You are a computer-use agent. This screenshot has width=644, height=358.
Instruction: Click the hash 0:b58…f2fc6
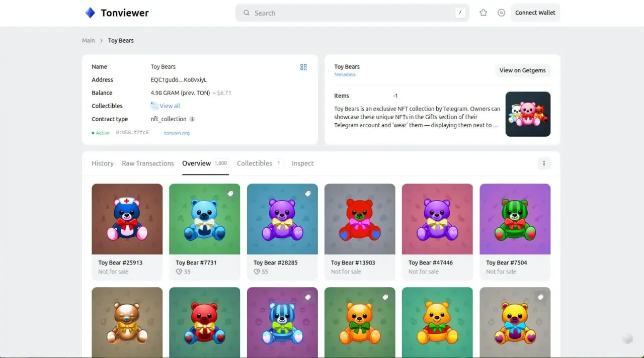(x=132, y=133)
